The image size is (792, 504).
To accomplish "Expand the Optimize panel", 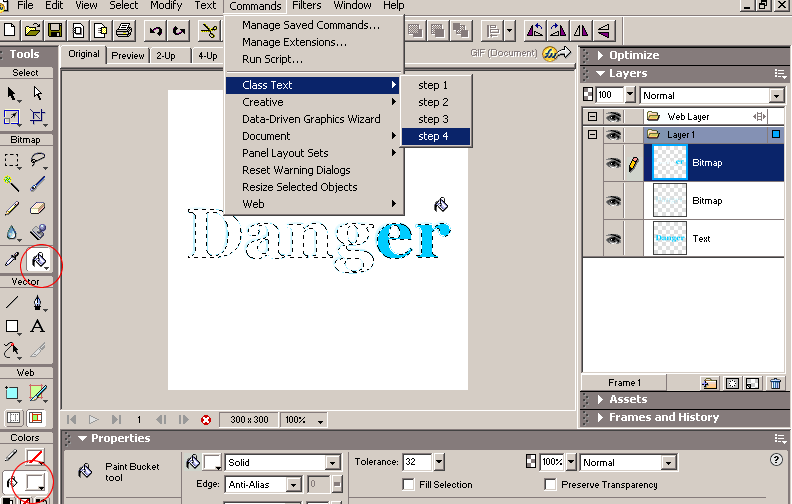I will [600, 55].
